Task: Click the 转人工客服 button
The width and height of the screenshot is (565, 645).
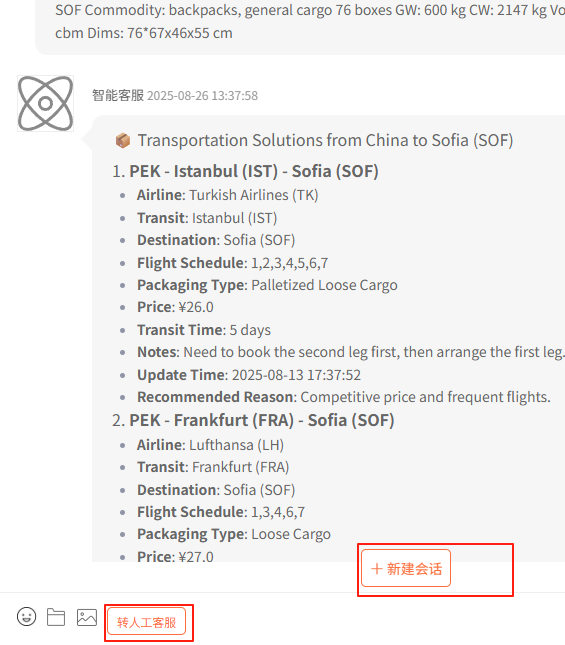Action: click(146, 622)
